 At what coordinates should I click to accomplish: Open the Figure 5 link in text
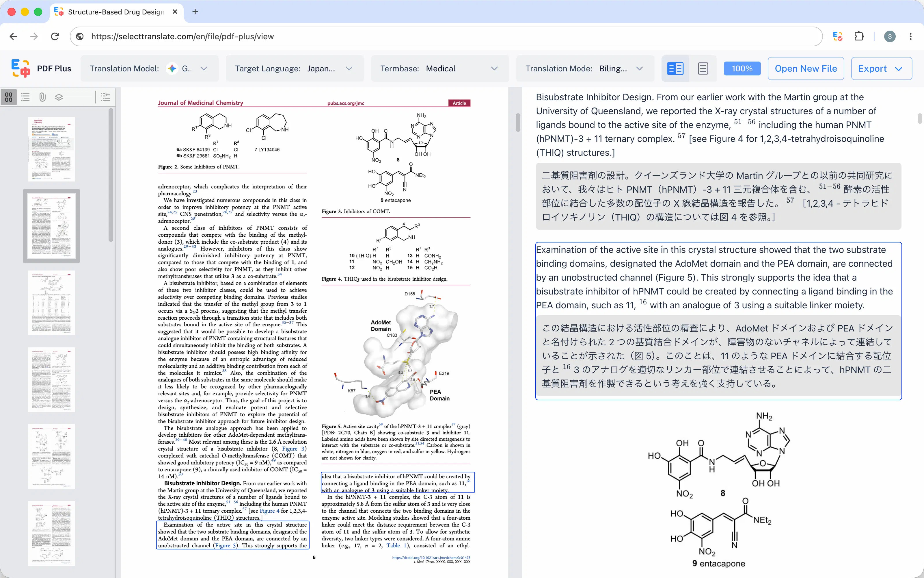click(x=225, y=546)
